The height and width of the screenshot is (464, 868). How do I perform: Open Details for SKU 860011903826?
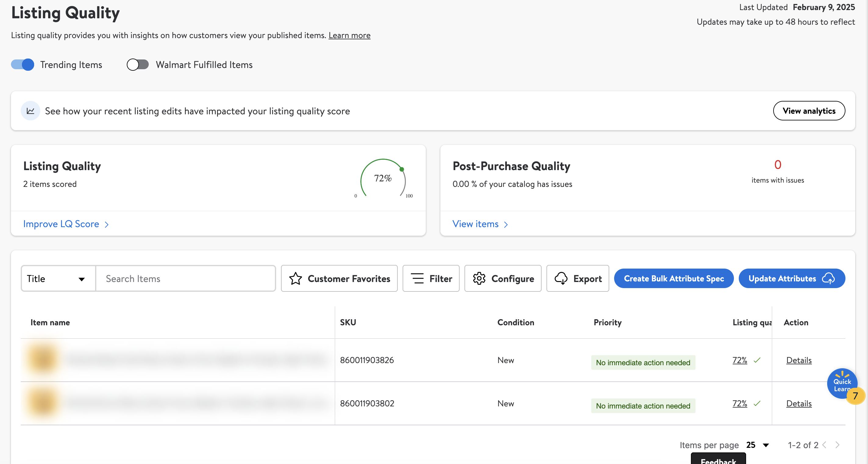click(799, 360)
